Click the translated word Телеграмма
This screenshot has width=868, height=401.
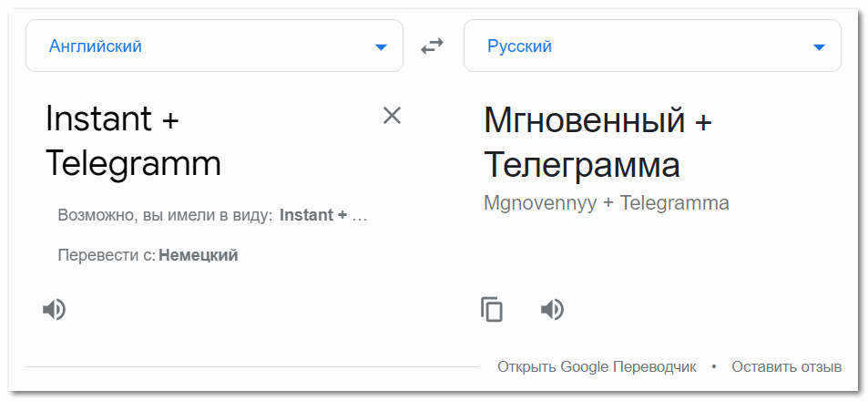tap(581, 165)
